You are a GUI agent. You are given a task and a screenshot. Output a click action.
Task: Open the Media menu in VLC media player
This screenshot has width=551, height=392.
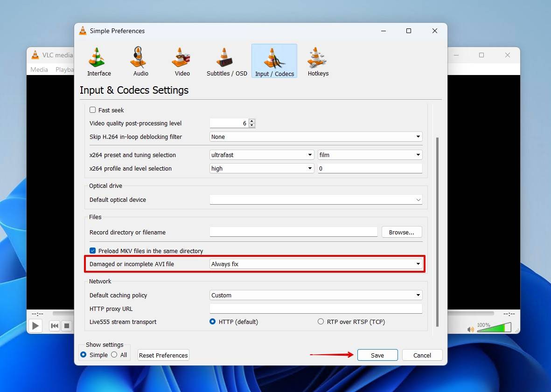pos(39,69)
